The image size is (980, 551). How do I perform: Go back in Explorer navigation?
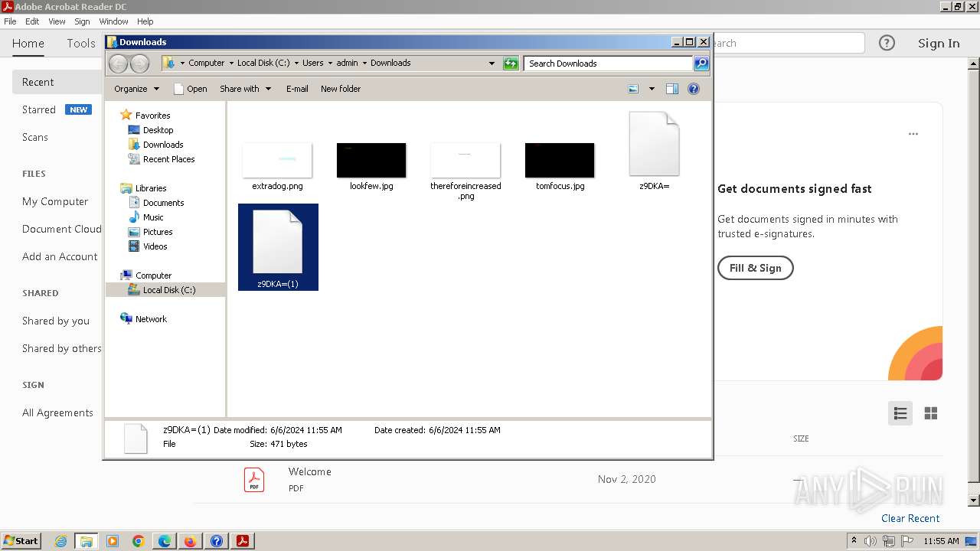coord(118,64)
